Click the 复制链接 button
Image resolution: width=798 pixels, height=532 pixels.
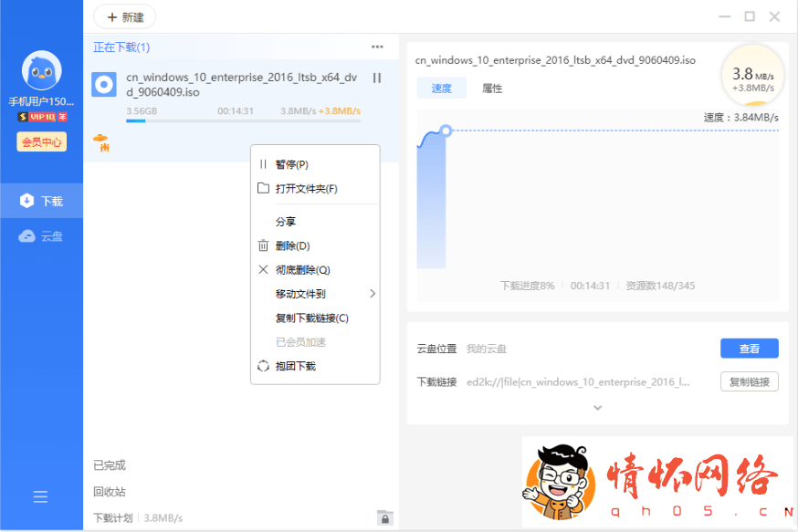749,381
